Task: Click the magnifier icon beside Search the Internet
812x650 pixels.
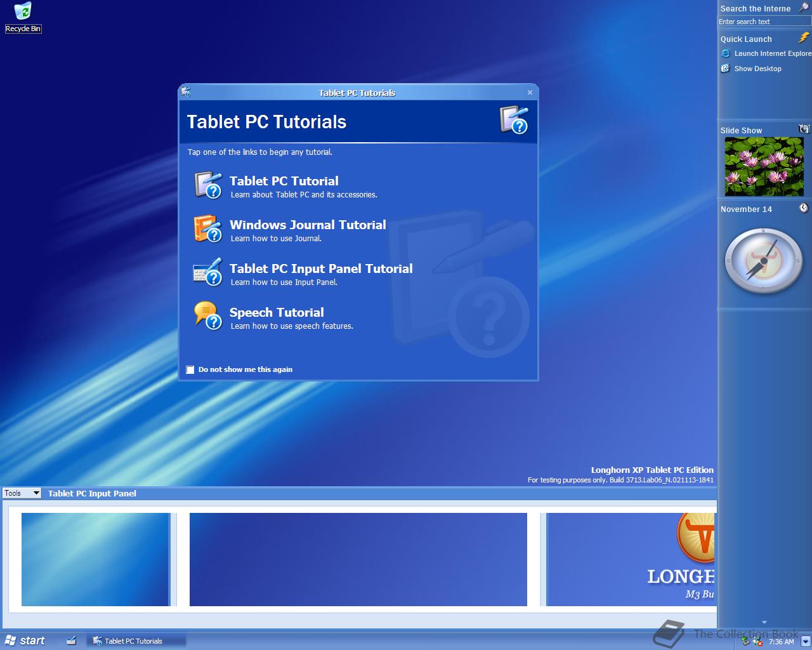Action: pos(804,8)
